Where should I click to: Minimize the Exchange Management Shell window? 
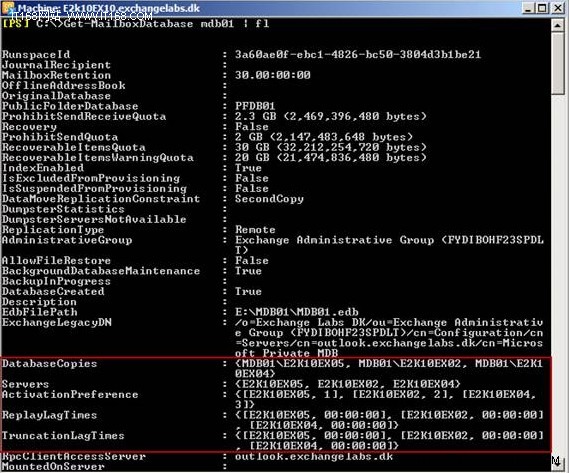coord(528,8)
